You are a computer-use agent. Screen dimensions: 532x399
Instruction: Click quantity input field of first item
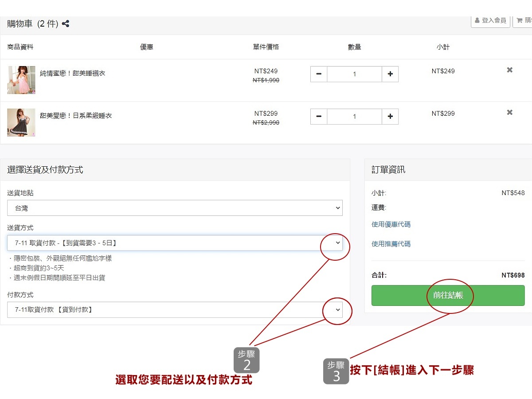pyautogui.click(x=354, y=74)
